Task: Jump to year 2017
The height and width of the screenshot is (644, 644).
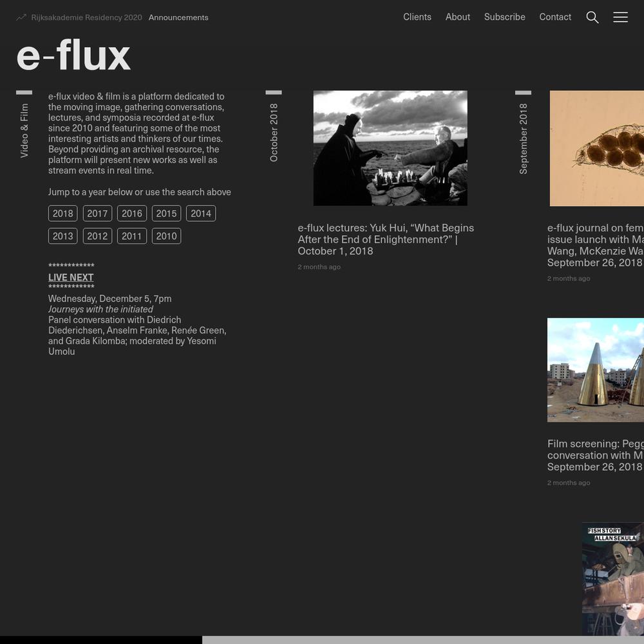Action: [97, 214]
